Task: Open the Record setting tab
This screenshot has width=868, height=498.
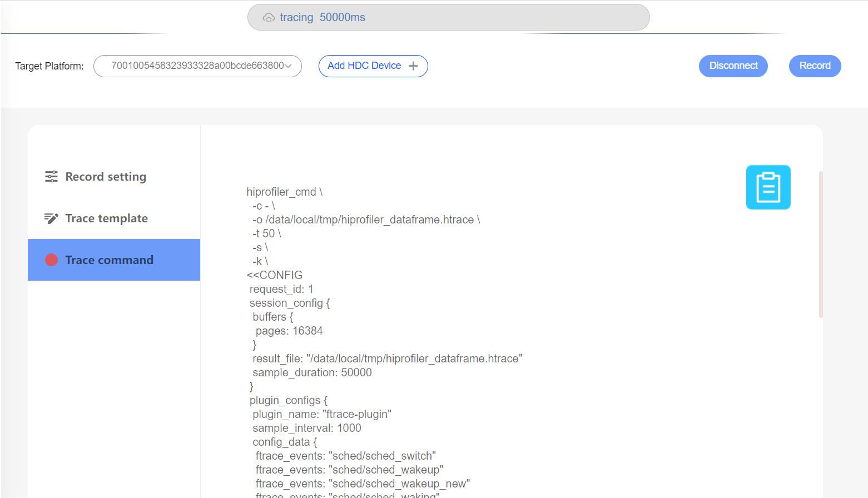Action: coord(106,177)
